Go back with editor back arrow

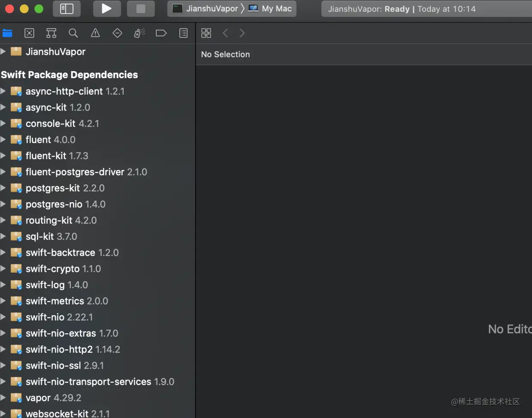pyautogui.click(x=225, y=33)
